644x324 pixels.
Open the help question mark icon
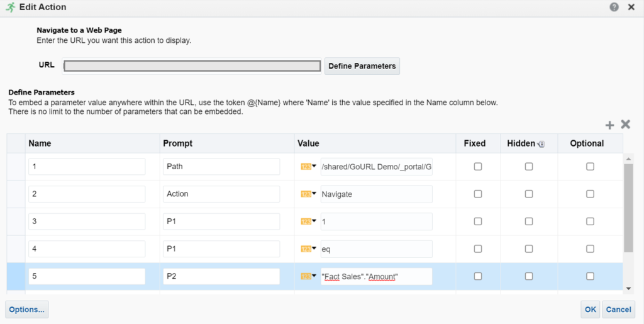tap(614, 7)
